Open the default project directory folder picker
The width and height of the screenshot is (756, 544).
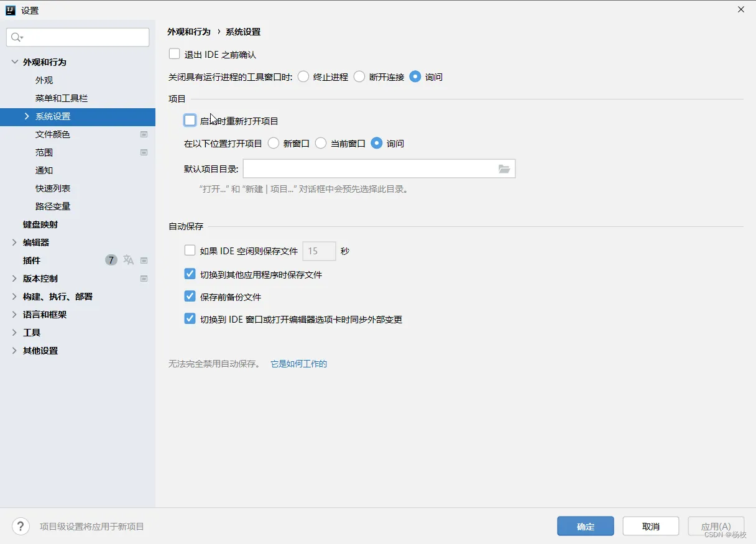[504, 168]
